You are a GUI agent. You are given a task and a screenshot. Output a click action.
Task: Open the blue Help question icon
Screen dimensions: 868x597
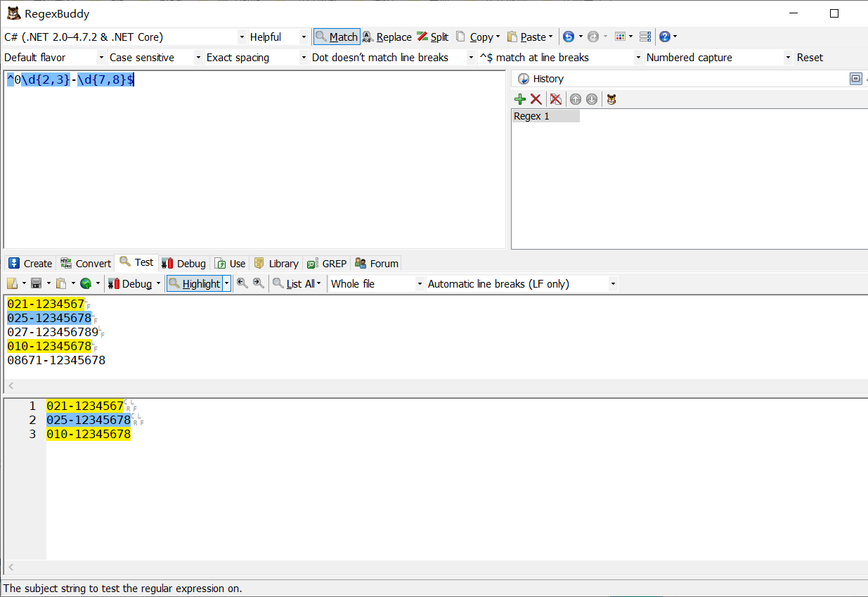664,37
